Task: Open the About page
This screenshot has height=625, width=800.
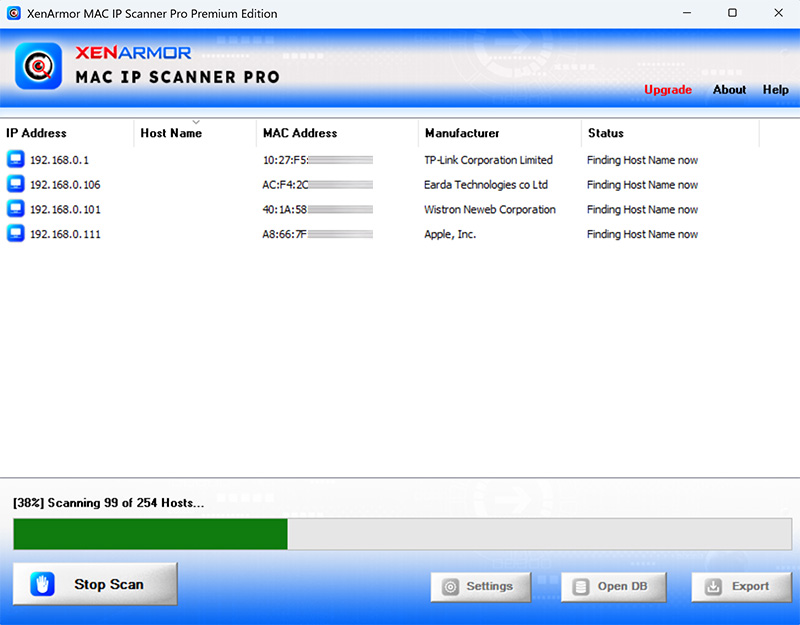Action: point(729,90)
